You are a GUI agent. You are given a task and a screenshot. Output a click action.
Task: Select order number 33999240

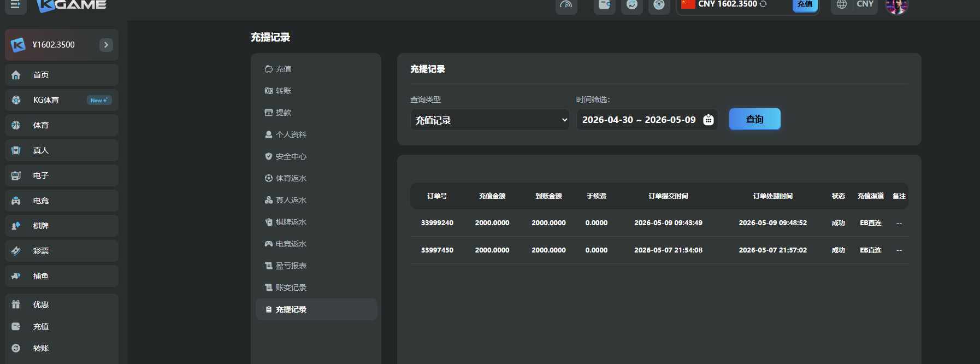click(x=437, y=223)
